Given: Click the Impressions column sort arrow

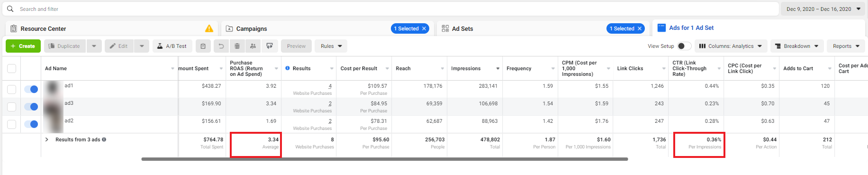Looking at the screenshot, I should (498, 68).
